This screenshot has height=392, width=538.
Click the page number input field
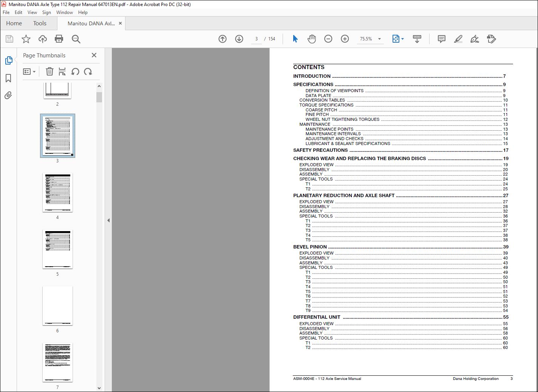pyautogui.click(x=257, y=39)
